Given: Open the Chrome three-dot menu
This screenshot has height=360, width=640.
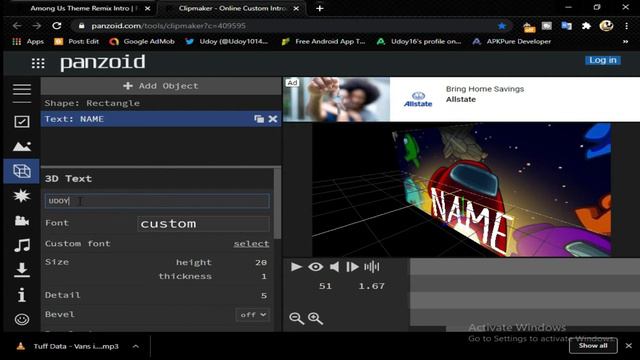Looking at the screenshot, I should (627, 26).
